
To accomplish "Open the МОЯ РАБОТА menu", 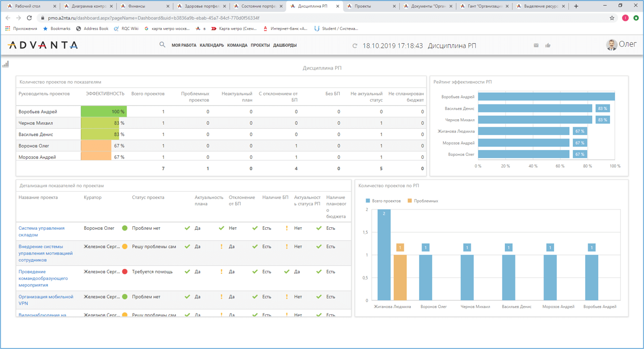I will [184, 45].
